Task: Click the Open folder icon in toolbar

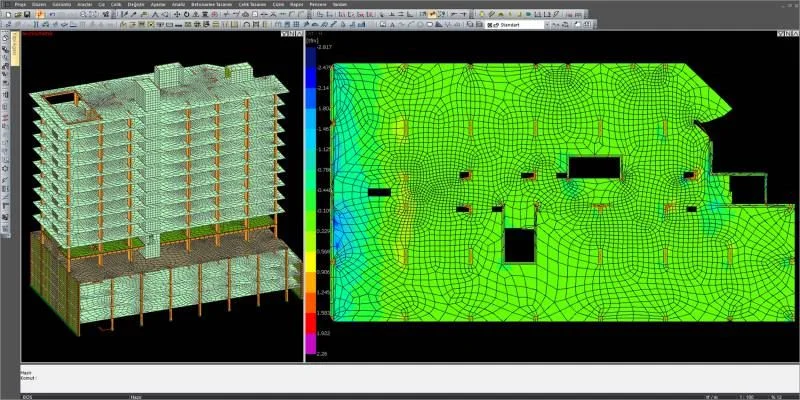Action: [x=18, y=14]
